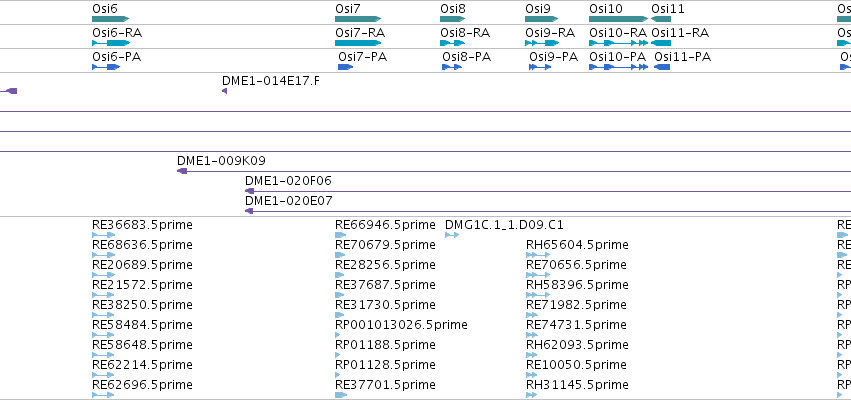
Task: Click EST RE21572.5prime
Action: click(104, 295)
